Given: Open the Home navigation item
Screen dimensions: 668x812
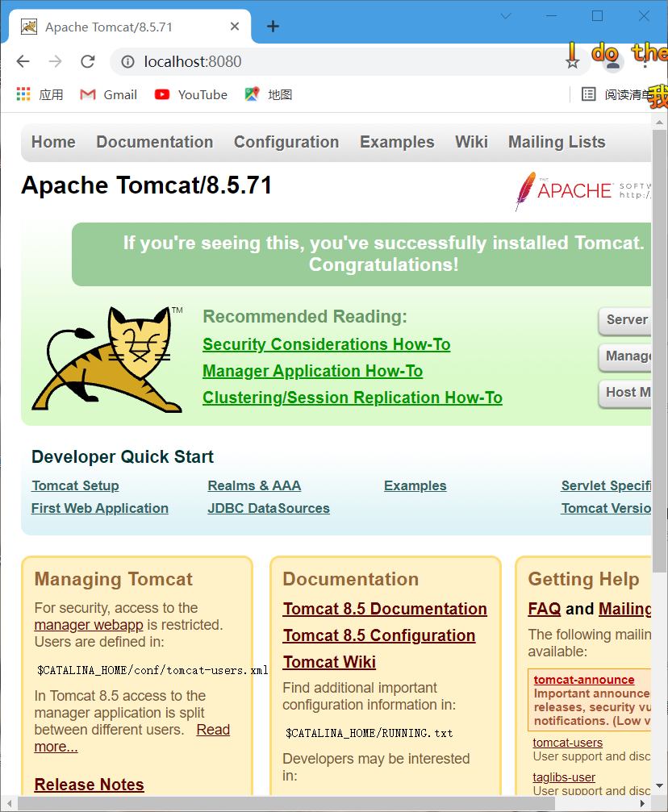Looking at the screenshot, I should tap(53, 142).
